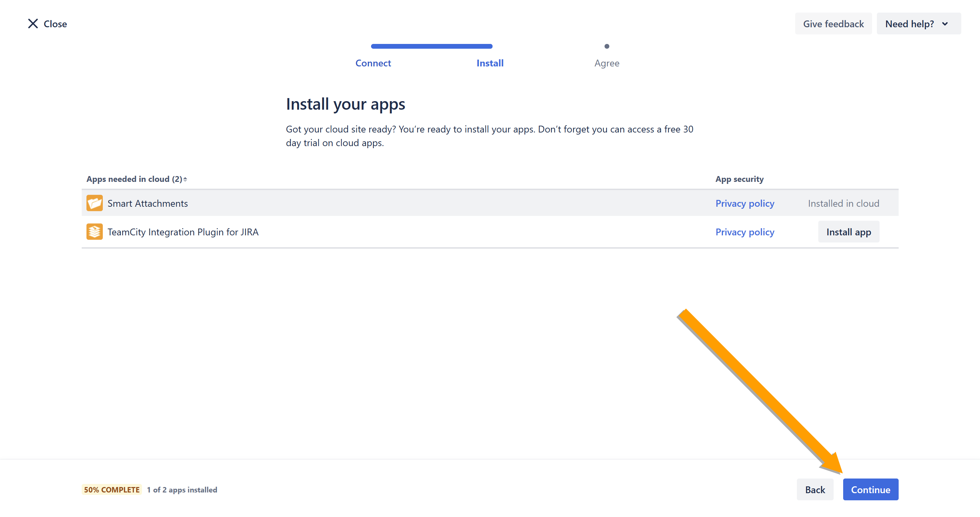Image resolution: width=980 pixels, height=517 pixels.
Task: Select the Agree step label
Action: click(606, 63)
